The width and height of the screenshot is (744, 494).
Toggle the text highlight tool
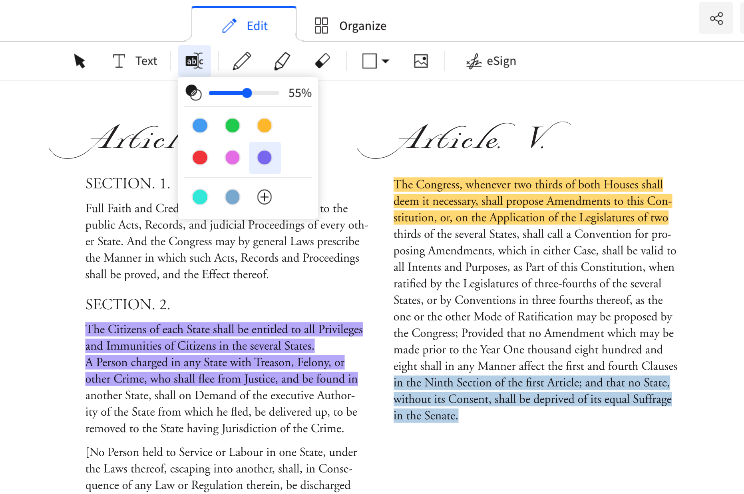tap(195, 61)
